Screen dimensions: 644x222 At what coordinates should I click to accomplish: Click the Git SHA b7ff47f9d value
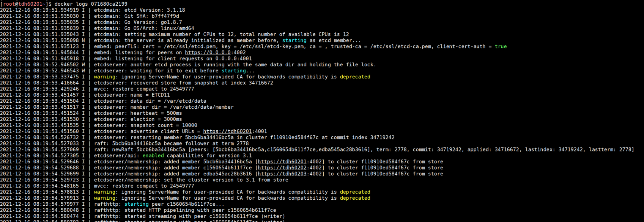(x=165, y=16)
